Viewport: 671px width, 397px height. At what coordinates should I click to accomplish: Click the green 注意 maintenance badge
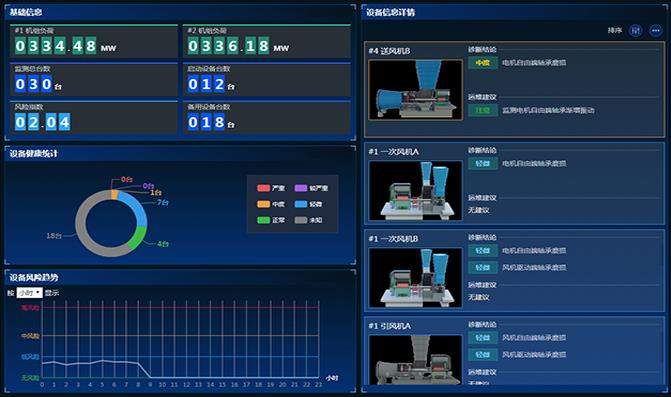pos(483,110)
